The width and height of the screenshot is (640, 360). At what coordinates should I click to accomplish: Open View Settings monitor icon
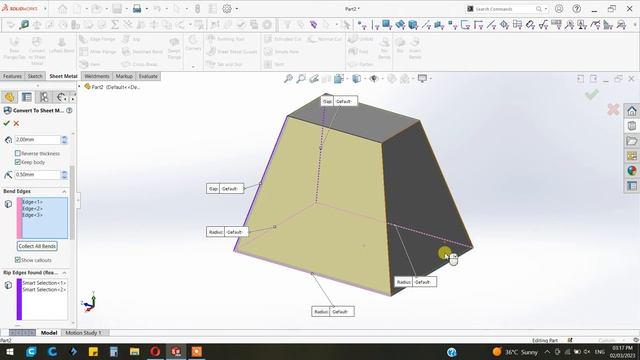point(422,78)
